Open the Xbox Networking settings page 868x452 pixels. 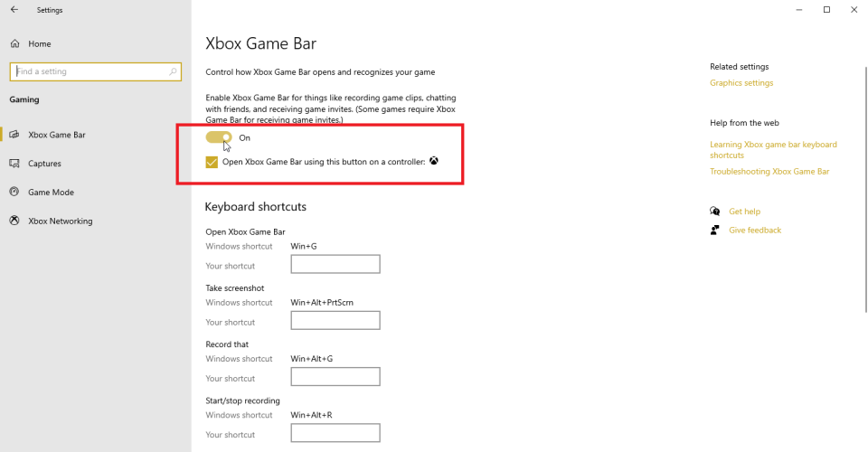[x=61, y=221]
